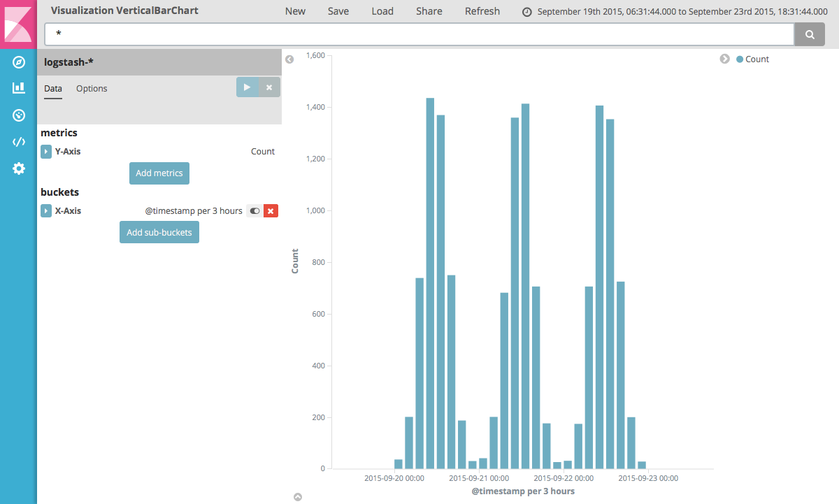Expand the Y-Axis metric settings
The width and height of the screenshot is (839, 504).
coord(46,152)
